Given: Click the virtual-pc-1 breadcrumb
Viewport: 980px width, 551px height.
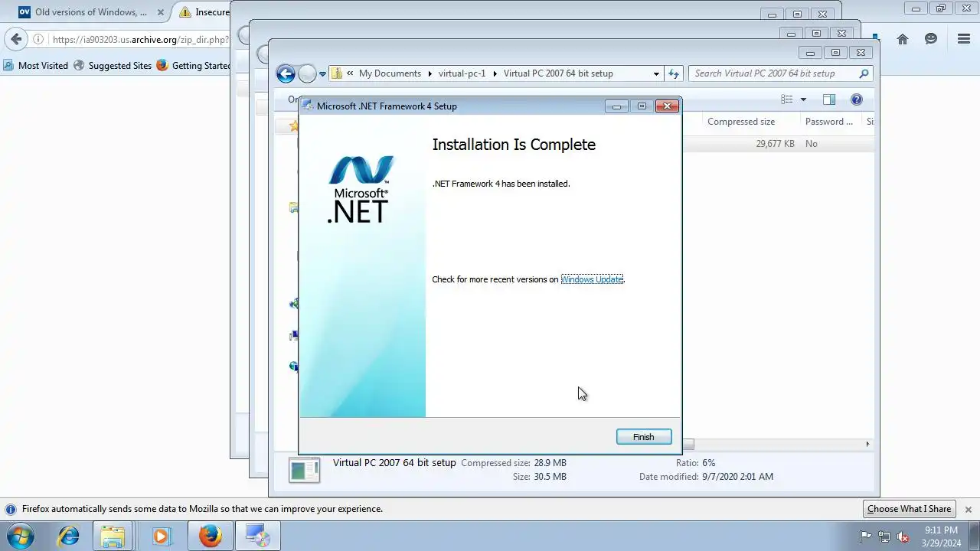Looking at the screenshot, I should tap(462, 73).
